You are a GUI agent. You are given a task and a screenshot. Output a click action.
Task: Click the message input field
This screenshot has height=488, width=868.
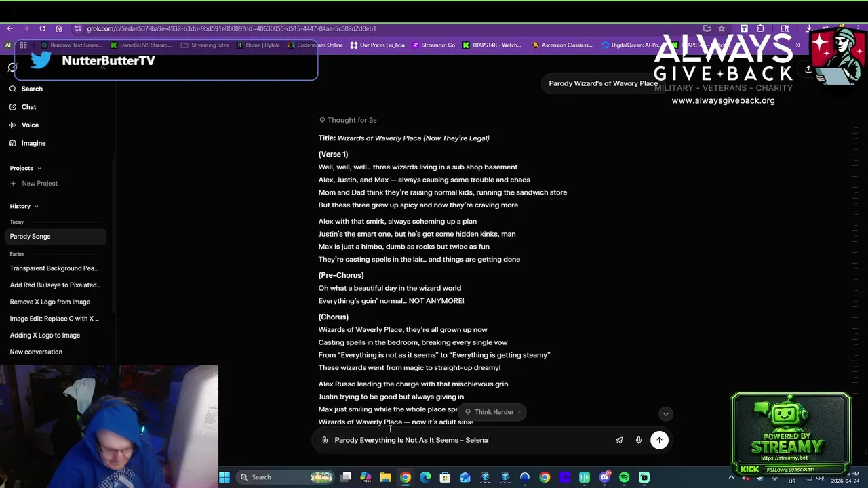471,440
